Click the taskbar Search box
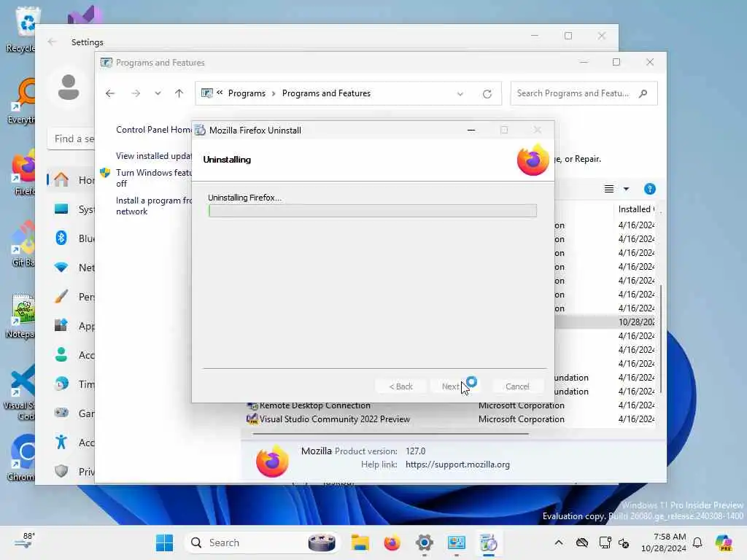Image resolution: width=747 pixels, height=560 pixels. pos(262,542)
